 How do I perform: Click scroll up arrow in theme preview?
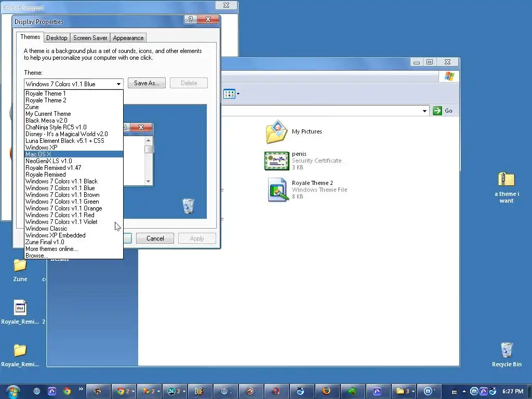coord(148,140)
